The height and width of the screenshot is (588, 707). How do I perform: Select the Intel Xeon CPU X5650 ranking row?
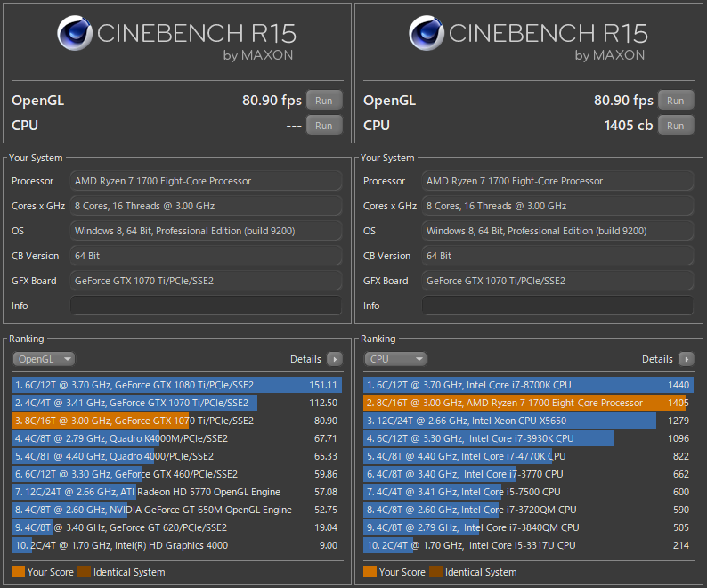(528, 421)
